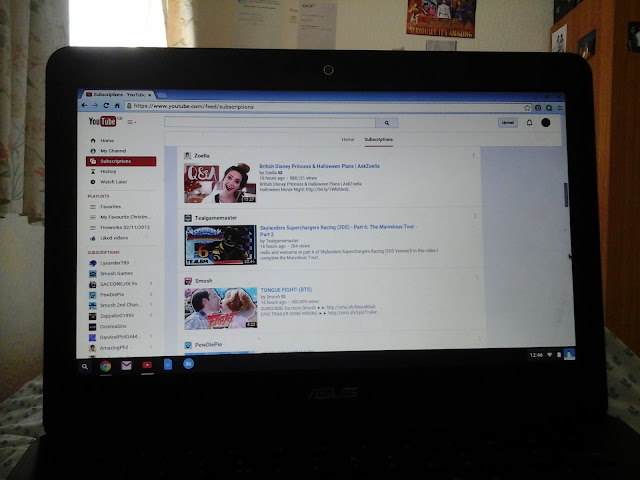Screen dimensions: 640x480
Task: Focus the YouTube search box
Action: pos(270,122)
